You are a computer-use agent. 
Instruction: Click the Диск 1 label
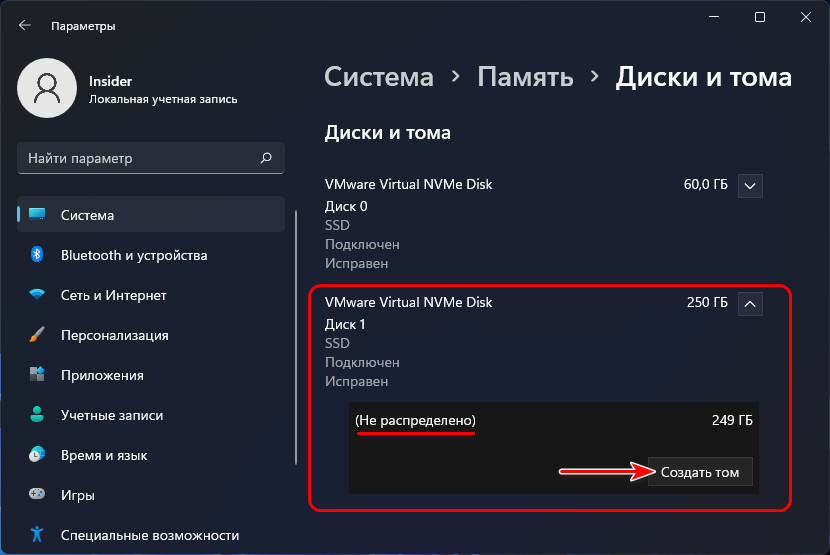[345, 325]
